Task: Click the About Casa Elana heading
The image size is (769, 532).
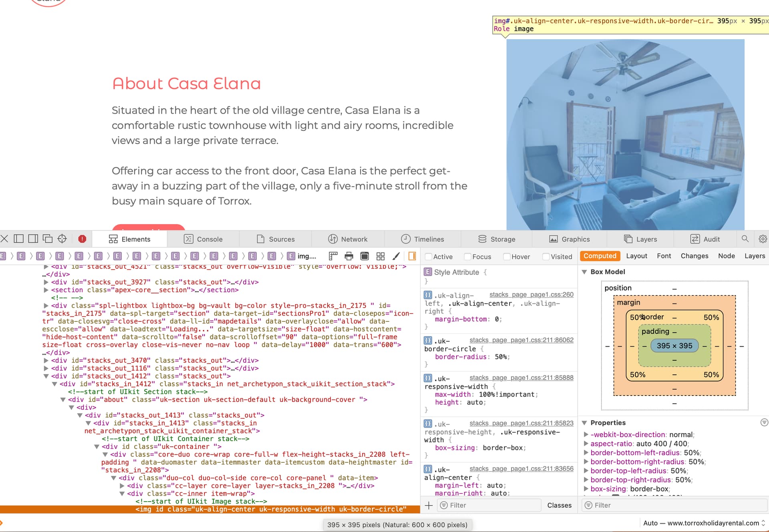Action: coord(186,84)
